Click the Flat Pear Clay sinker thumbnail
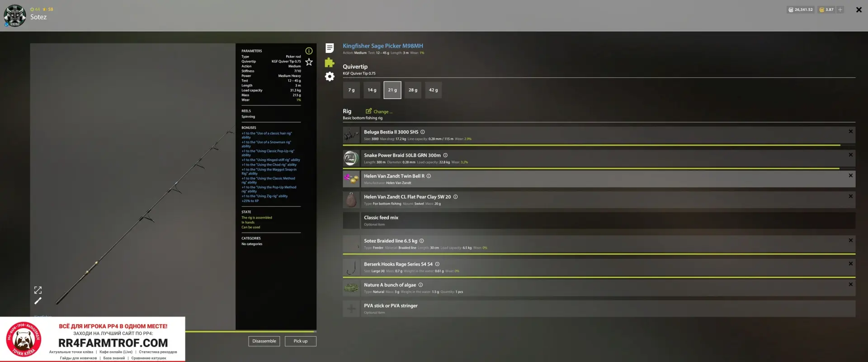 351,200
